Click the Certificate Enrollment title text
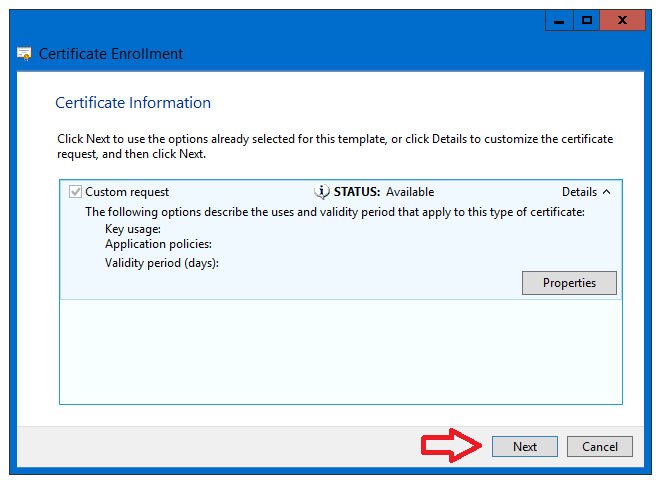 click(x=111, y=54)
